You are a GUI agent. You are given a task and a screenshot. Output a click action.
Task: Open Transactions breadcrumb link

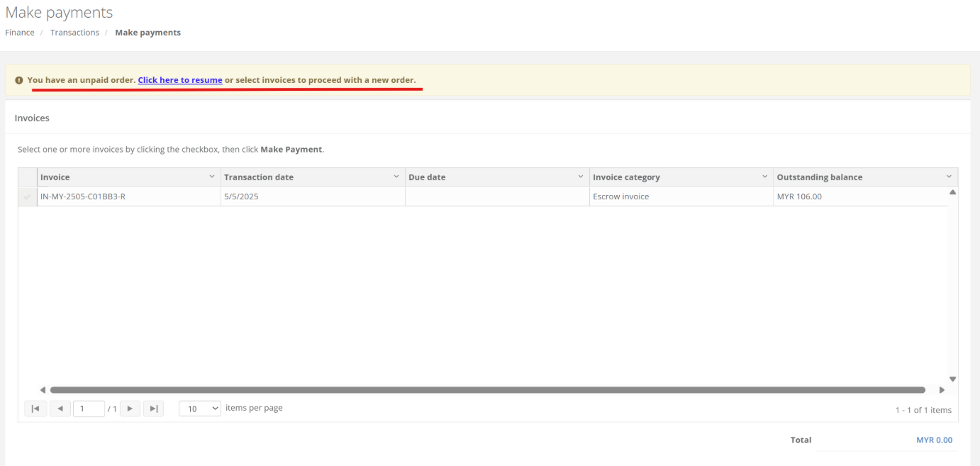tap(74, 33)
